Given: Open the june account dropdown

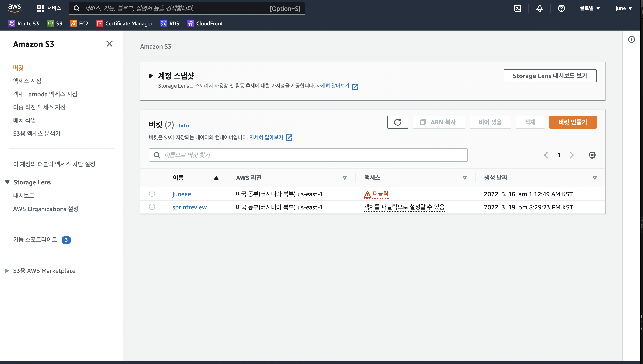Looking at the screenshot, I should click(624, 8).
